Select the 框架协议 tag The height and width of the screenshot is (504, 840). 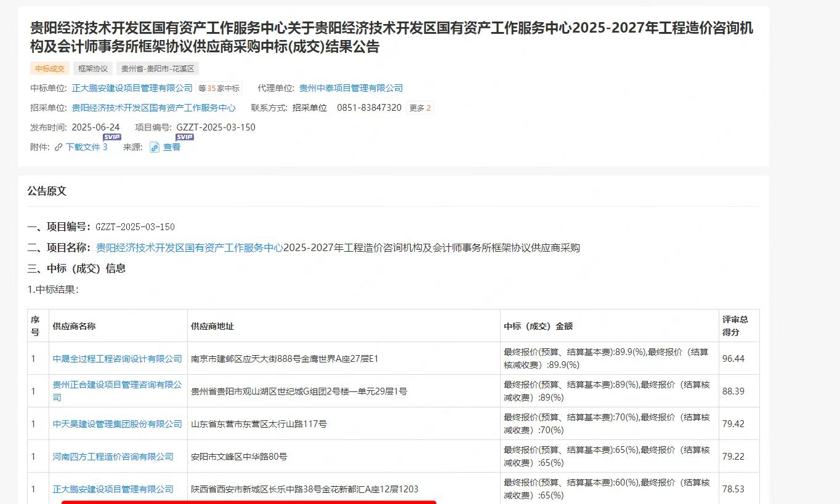coord(93,69)
